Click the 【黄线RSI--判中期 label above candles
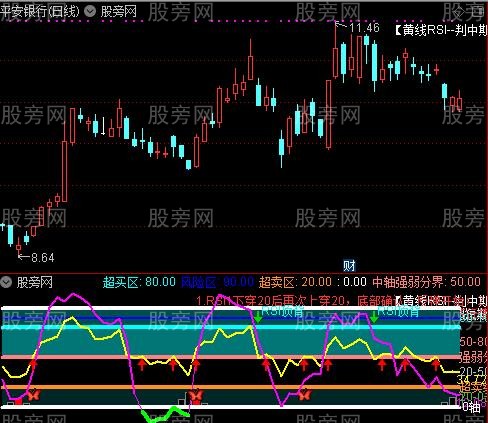This screenshot has height=423, width=488. click(x=441, y=30)
